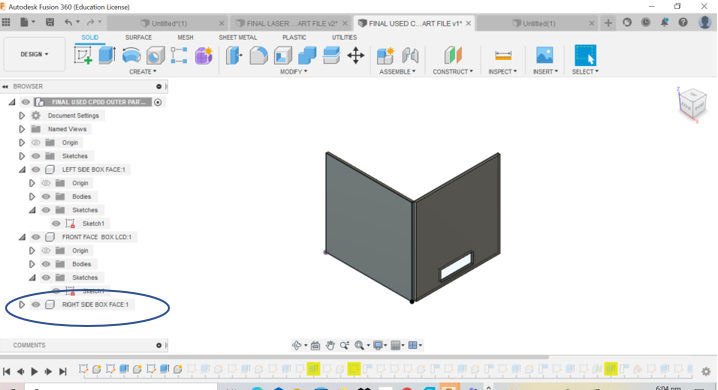Select the Revolve tool icon
The image size is (718, 390).
click(131, 55)
